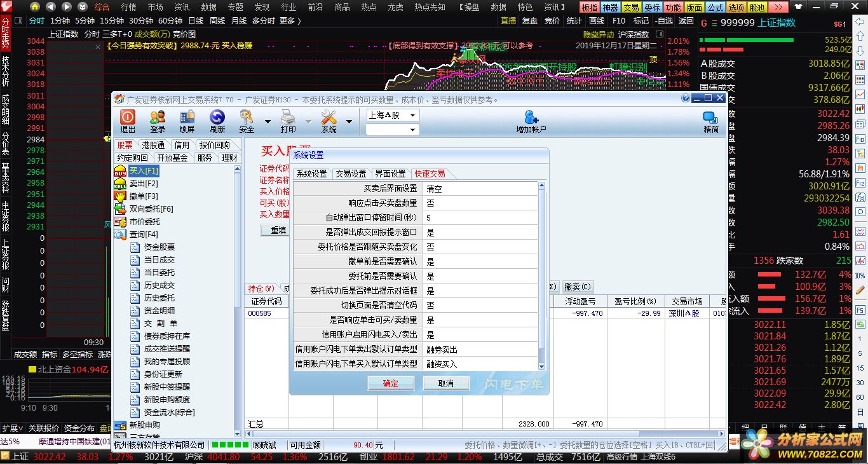The image size is (868, 464).
Task: Expand the 系统 dropdown arrow
Action: (349, 121)
